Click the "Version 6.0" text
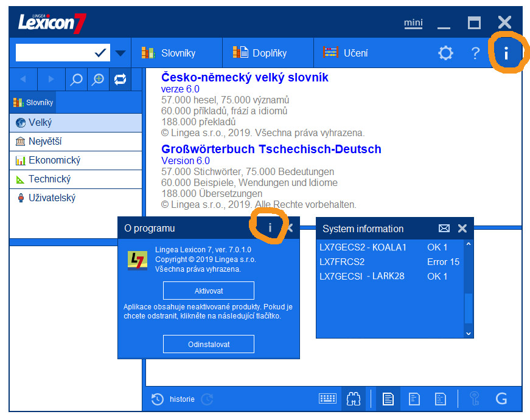The width and height of the screenshot is (530, 420). click(185, 160)
